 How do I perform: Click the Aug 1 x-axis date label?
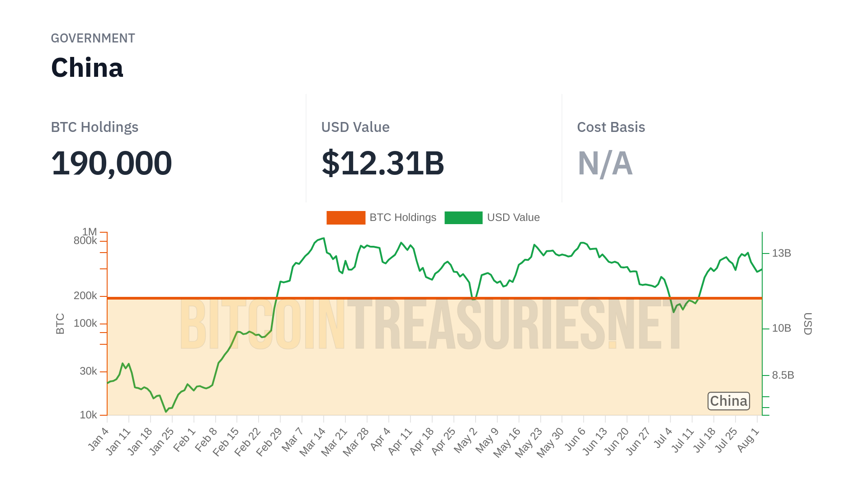[x=748, y=440]
